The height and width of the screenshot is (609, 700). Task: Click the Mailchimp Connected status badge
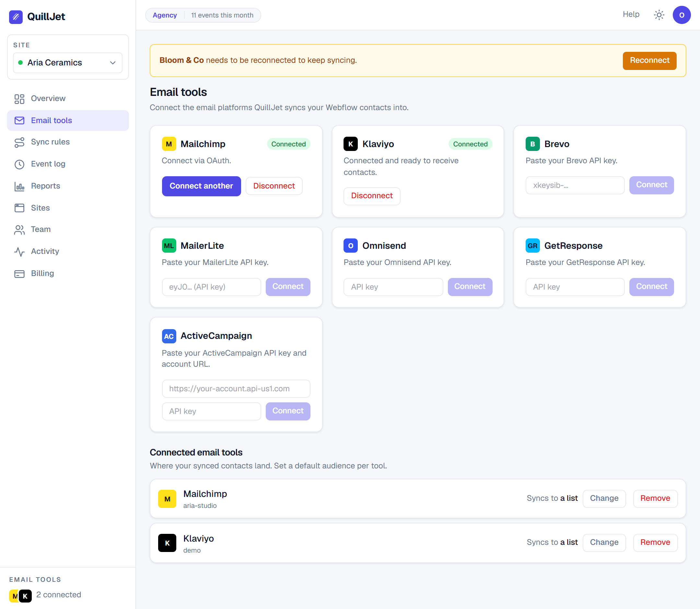[x=288, y=144]
